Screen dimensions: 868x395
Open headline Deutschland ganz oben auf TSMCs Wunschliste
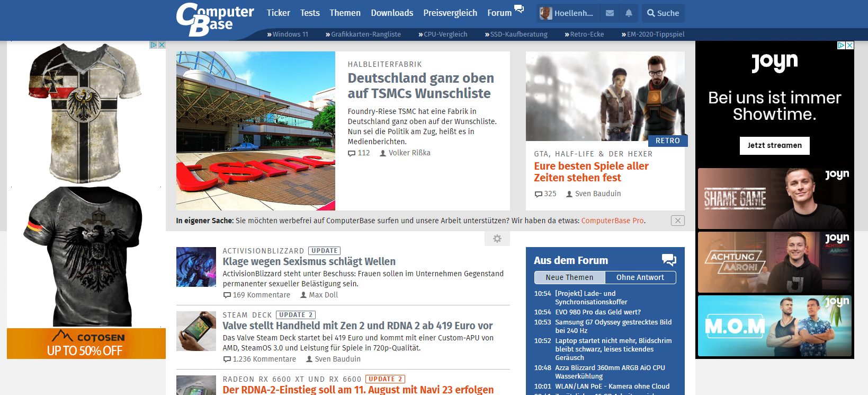[x=421, y=86]
